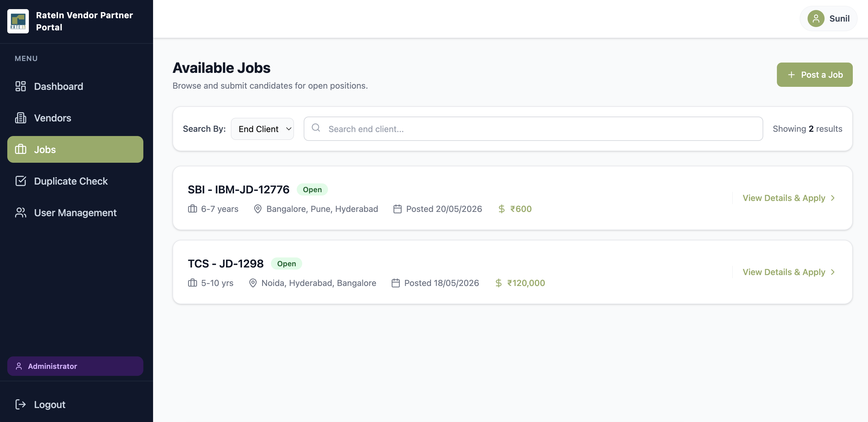868x422 pixels.
Task: Click the ₹600 rate value
Action: [x=521, y=209]
